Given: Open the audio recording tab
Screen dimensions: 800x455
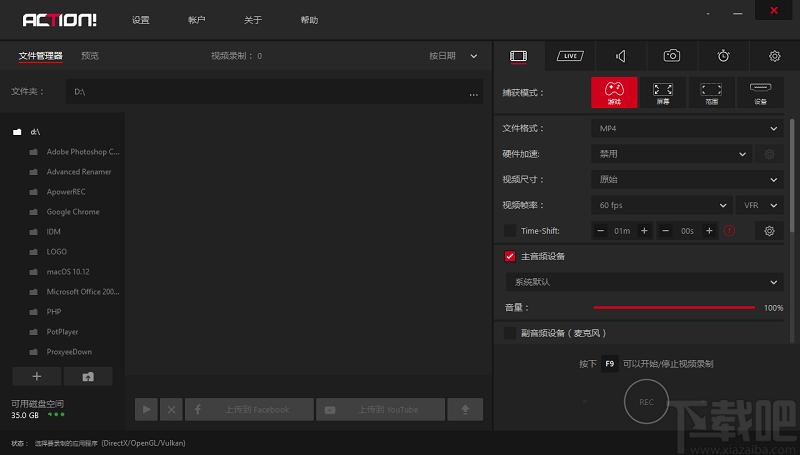Looking at the screenshot, I should [621, 56].
